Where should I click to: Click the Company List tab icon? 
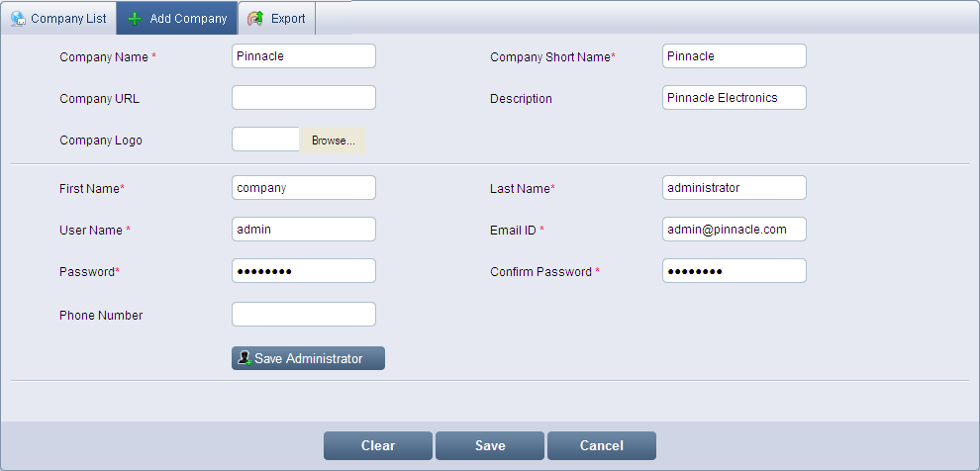tap(18, 19)
